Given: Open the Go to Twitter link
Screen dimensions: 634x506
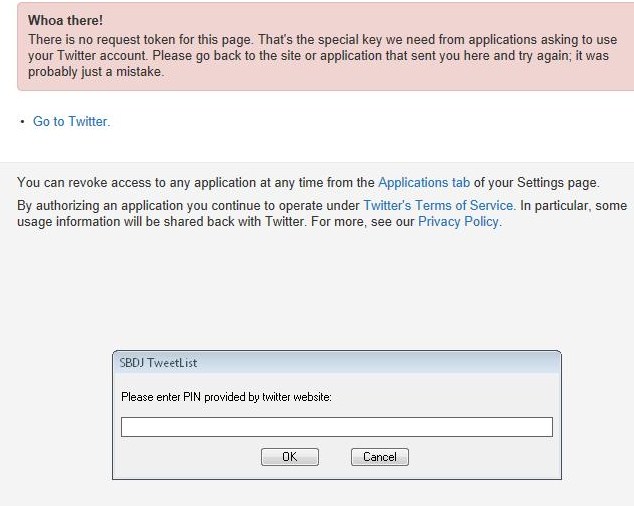Looking at the screenshot, I should click(x=72, y=121).
